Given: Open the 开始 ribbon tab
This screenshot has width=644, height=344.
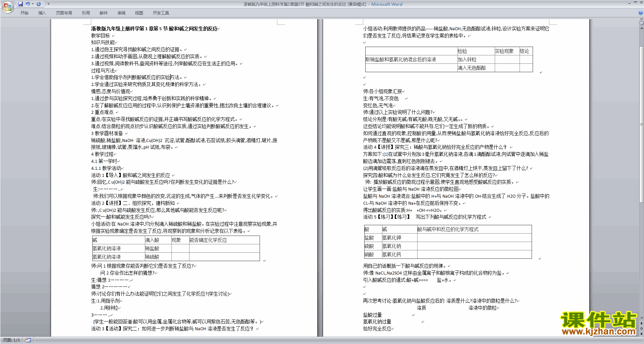Looking at the screenshot, I should point(24,13).
